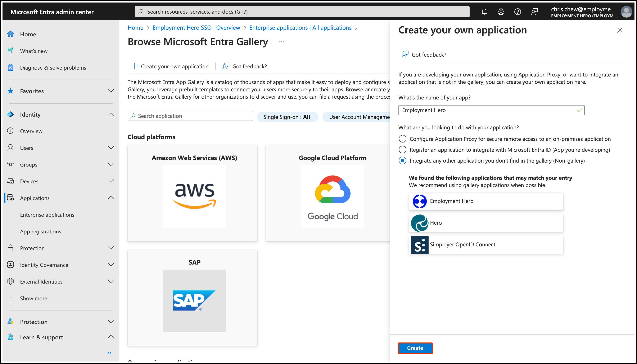Click Employment Hero SSO Overview breadcrumb link
637x364 pixels.
(196, 28)
